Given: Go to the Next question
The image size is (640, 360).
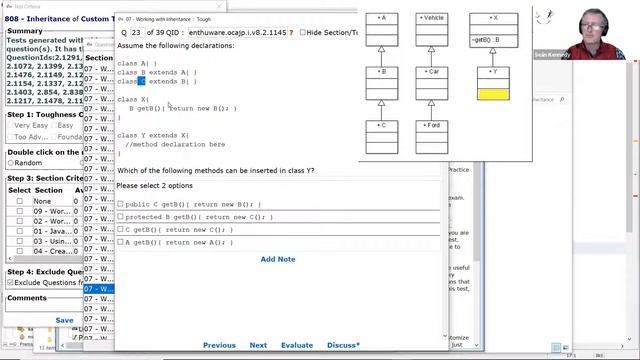Looking at the screenshot, I should pos(258,345).
